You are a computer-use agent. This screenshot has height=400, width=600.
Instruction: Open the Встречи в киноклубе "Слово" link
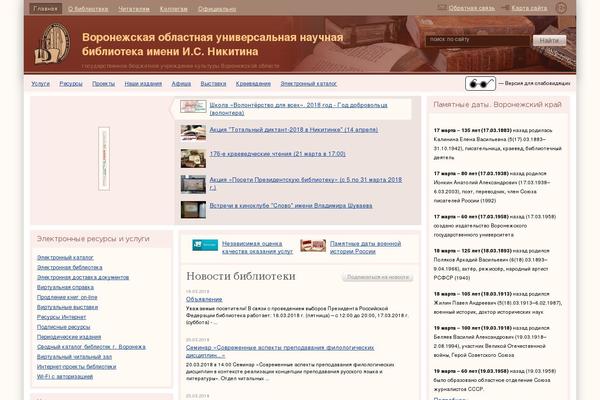tap(291, 206)
